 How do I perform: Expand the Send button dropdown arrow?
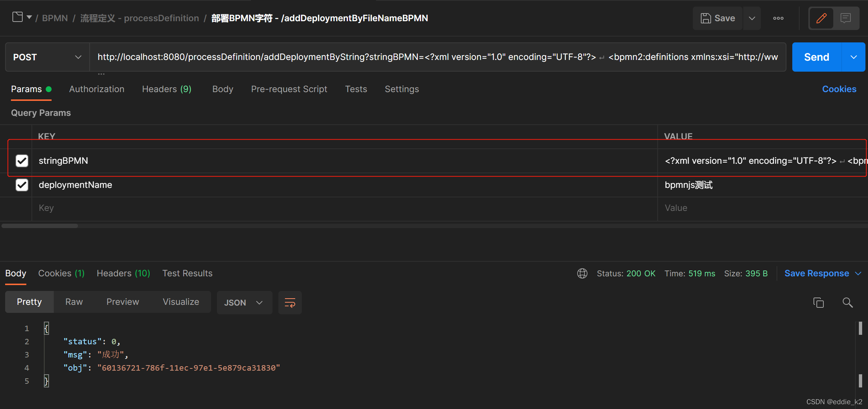[x=854, y=57]
